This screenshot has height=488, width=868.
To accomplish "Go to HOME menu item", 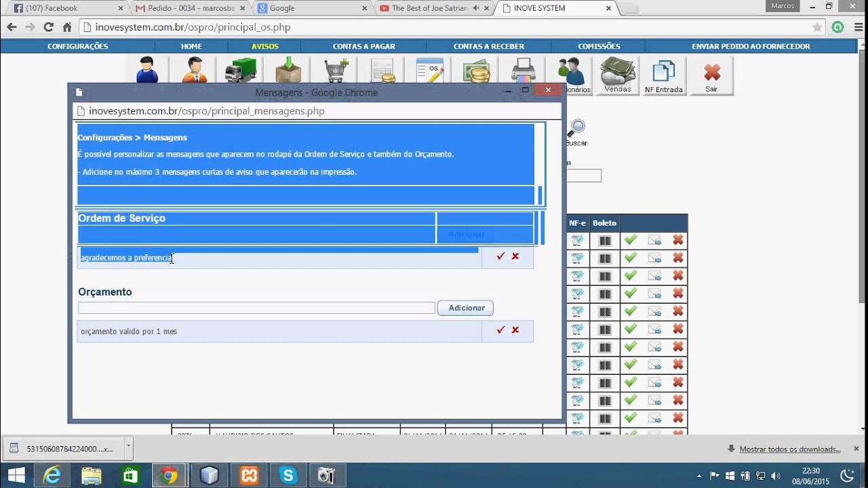I will 191,46.
